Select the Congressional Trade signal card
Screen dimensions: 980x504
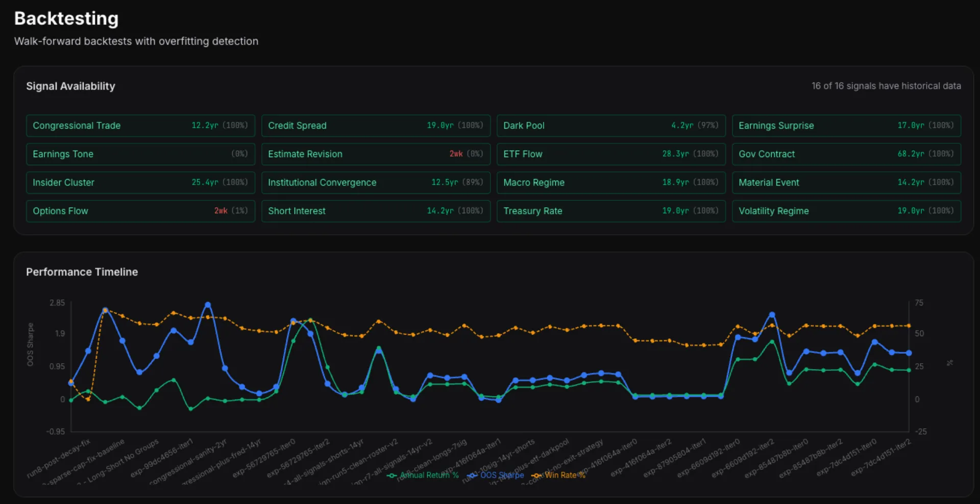(x=140, y=125)
